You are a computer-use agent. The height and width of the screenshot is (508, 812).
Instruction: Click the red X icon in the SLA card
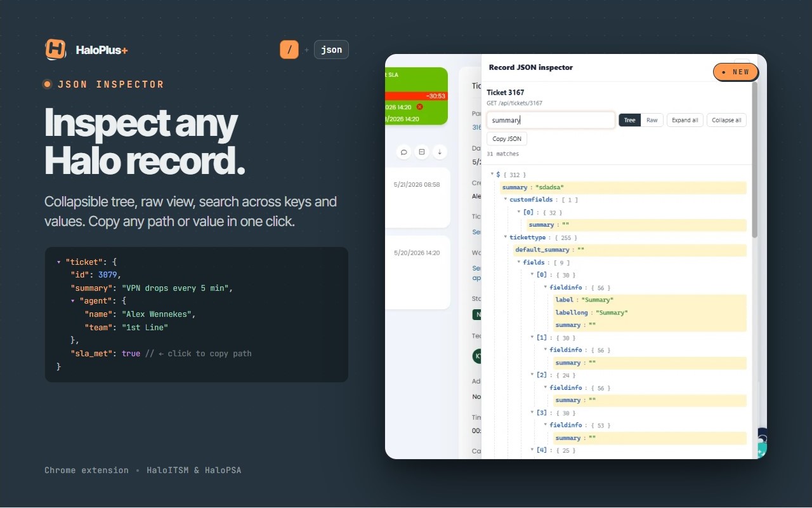[x=419, y=107]
